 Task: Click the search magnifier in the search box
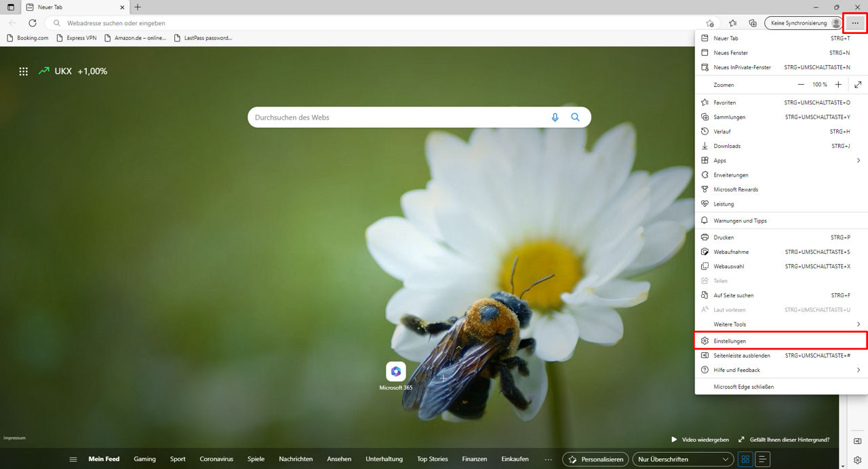pyautogui.click(x=575, y=117)
